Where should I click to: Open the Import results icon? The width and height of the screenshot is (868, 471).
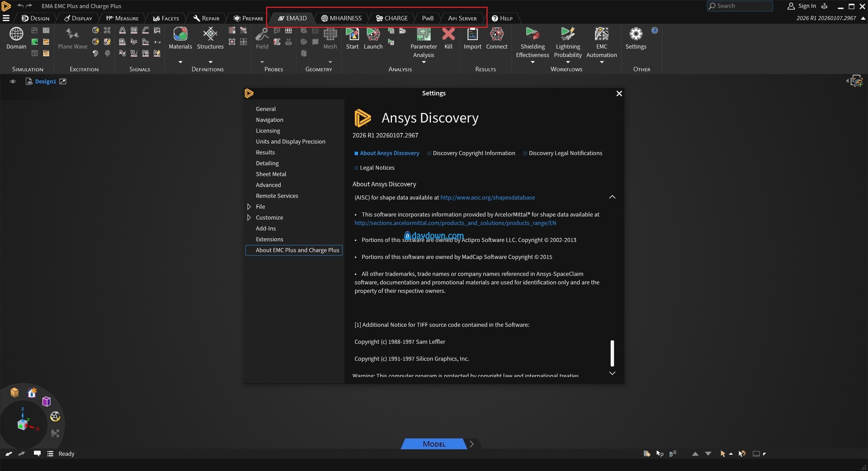472,34
